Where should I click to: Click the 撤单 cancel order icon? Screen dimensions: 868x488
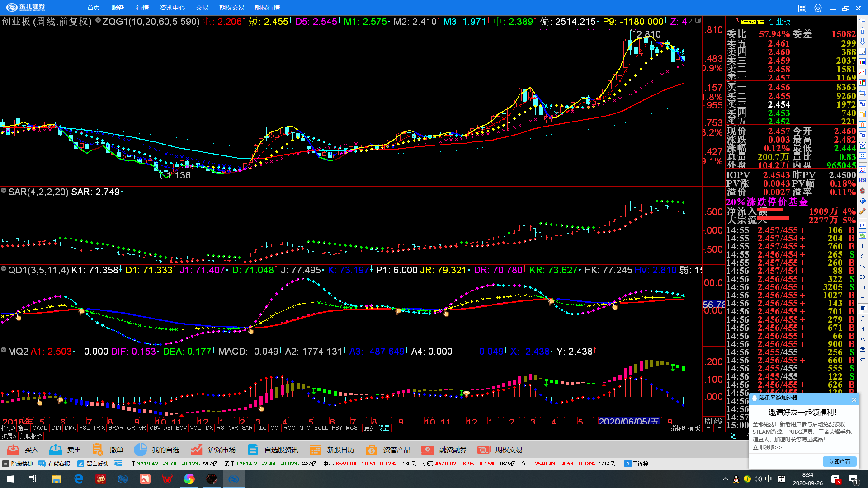(x=97, y=450)
